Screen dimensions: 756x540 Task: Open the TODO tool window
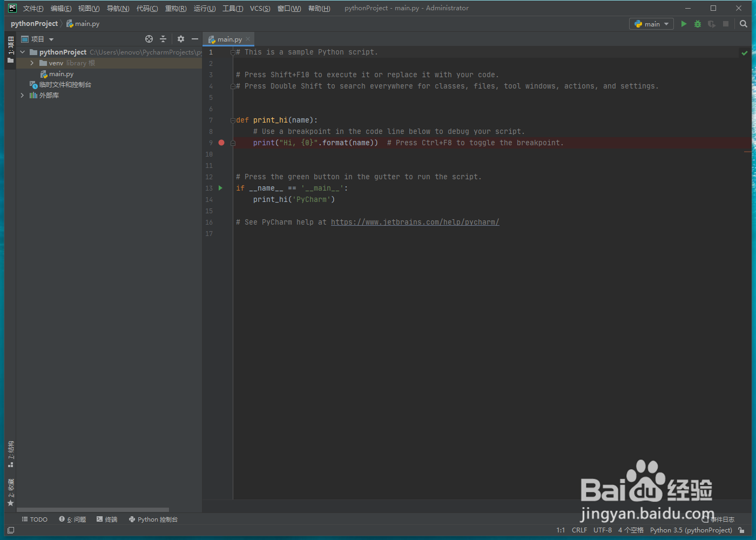[35, 519]
